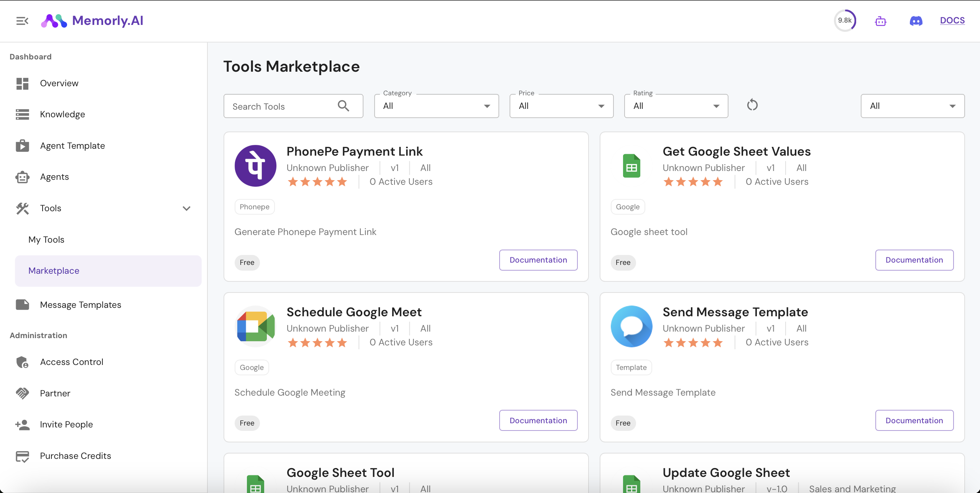Click the Schedule Google Meet logo
980x493 pixels.
point(255,327)
